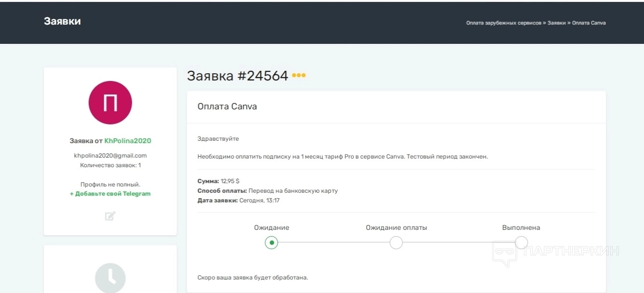Click the Canva Pro subscription request description
The height and width of the screenshot is (293, 644).
tap(343, 157)
